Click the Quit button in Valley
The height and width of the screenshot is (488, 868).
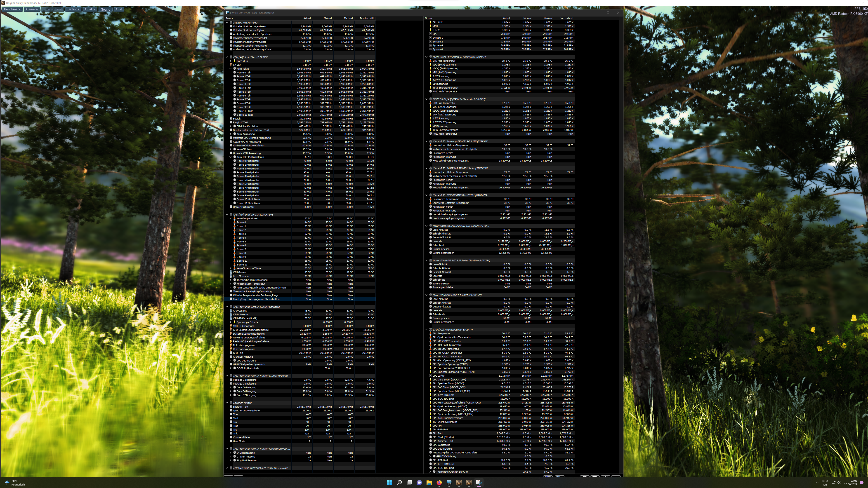pos(119,9)
